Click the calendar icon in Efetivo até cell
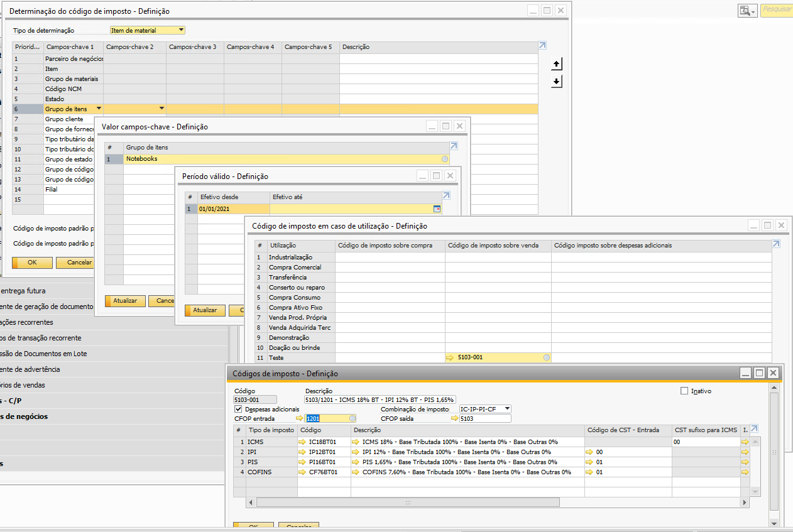The height and width of the screenshot is (532, 793). point(437,209)
